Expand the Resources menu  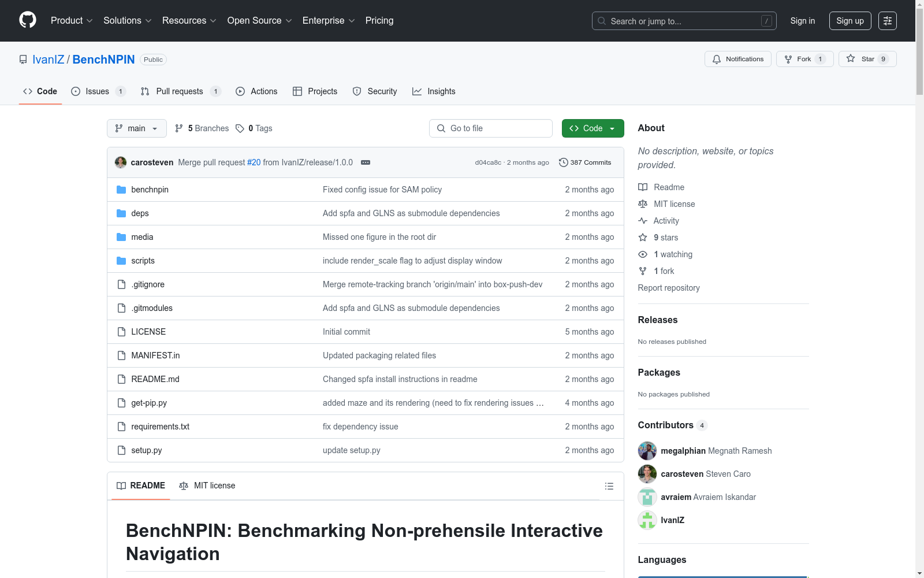tap(189, 21)
